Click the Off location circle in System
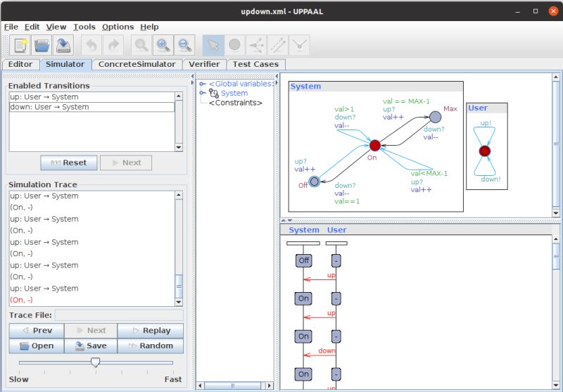 pos(314,182)
